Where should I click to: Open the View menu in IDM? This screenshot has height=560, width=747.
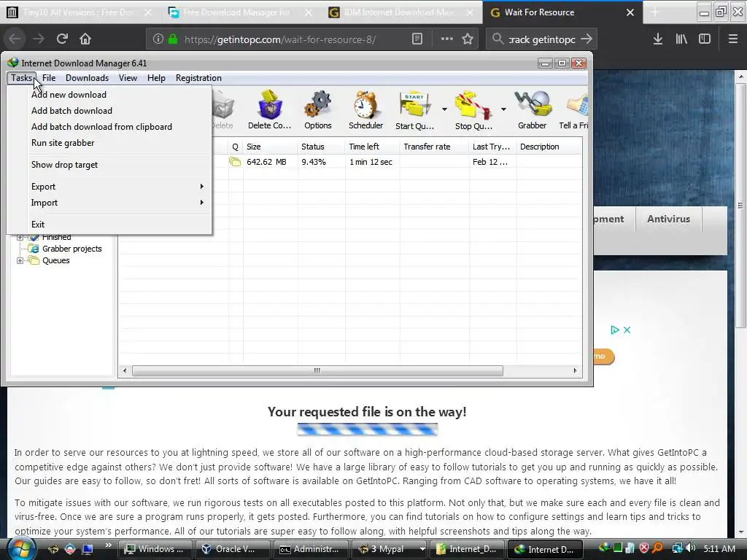128,77
